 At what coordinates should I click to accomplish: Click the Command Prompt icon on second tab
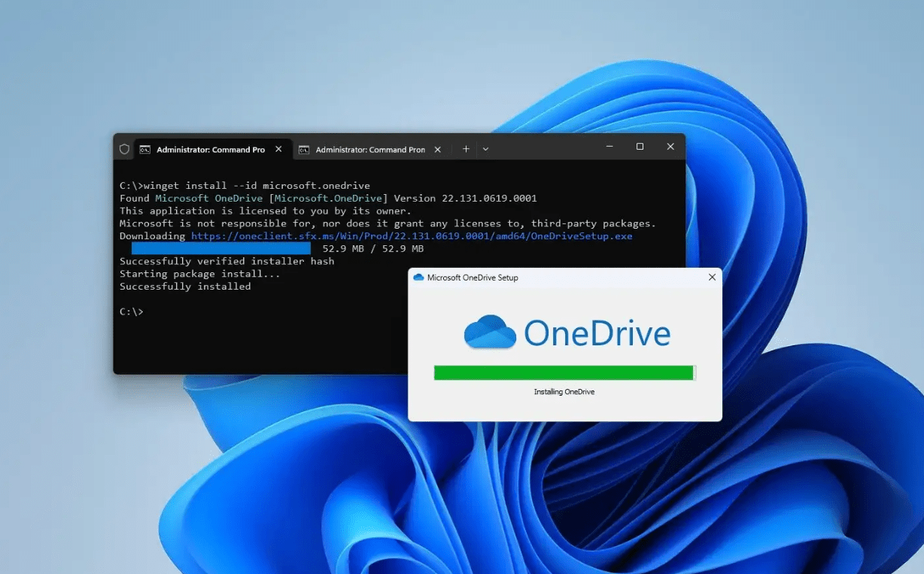pos(304,149)
